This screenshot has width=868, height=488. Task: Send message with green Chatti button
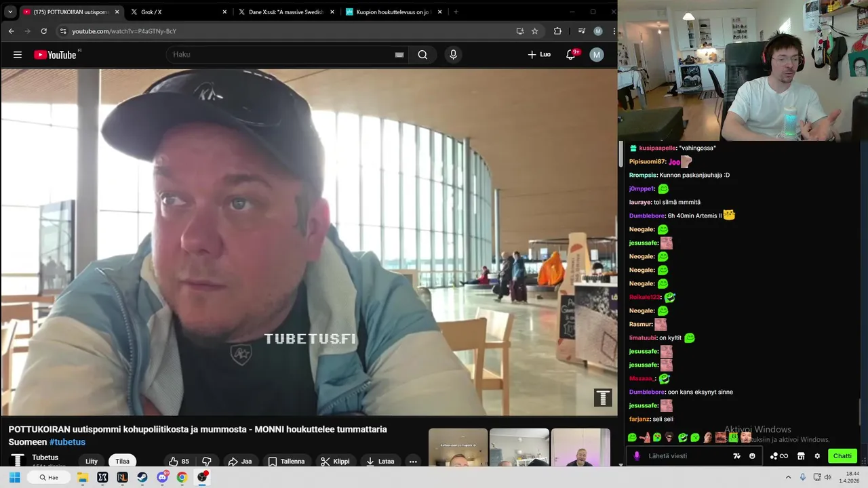[842, 456]
